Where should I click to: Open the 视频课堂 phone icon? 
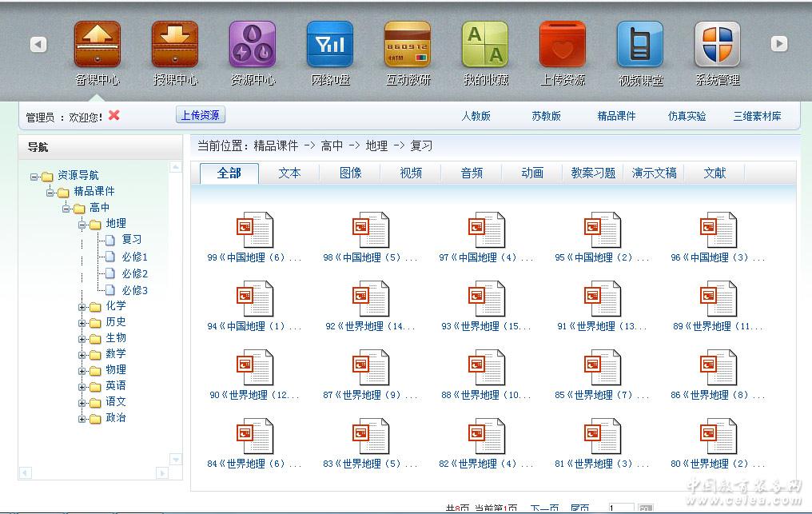pos(639,45)
